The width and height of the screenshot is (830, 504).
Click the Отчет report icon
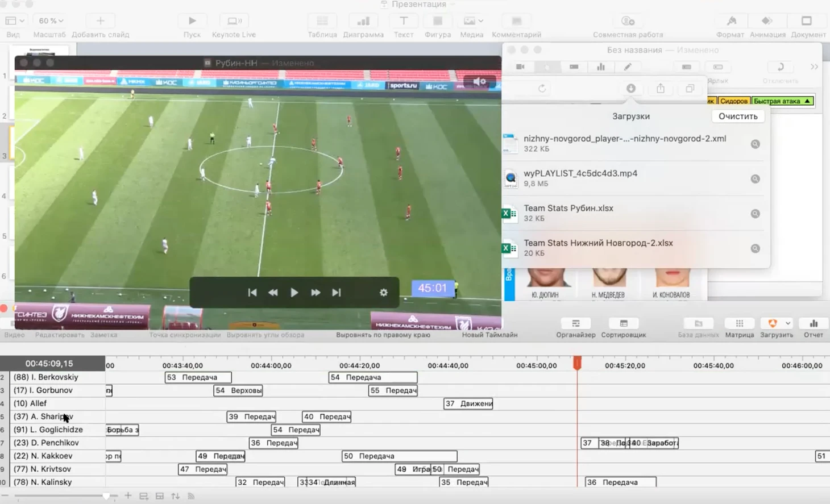click(x=813, y=328)
